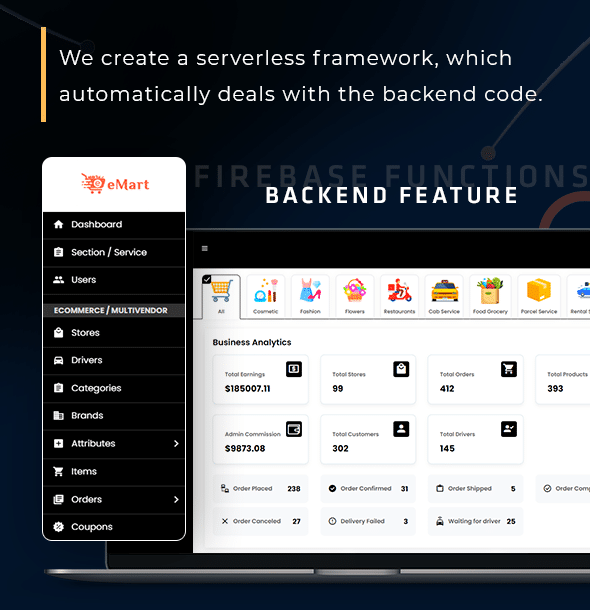Click the Business Analytics heading
Image resolution: width=590 pixels, height=610 pixels.
(x=252, y=342)
